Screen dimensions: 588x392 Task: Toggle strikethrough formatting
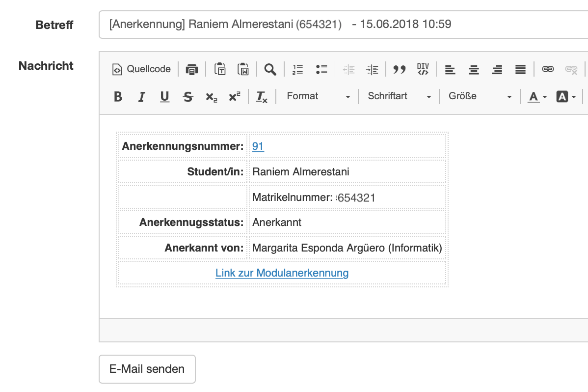pos(188,96)
